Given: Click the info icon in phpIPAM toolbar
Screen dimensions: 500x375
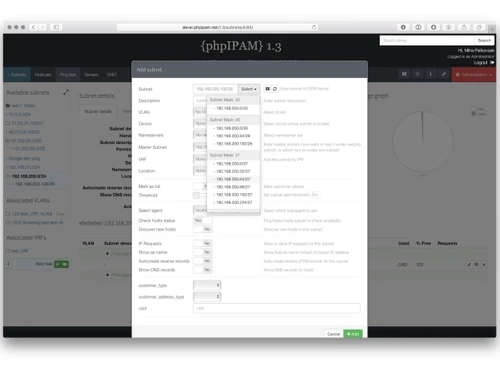Looking at the screenshot, I should (x=430, y=74).
